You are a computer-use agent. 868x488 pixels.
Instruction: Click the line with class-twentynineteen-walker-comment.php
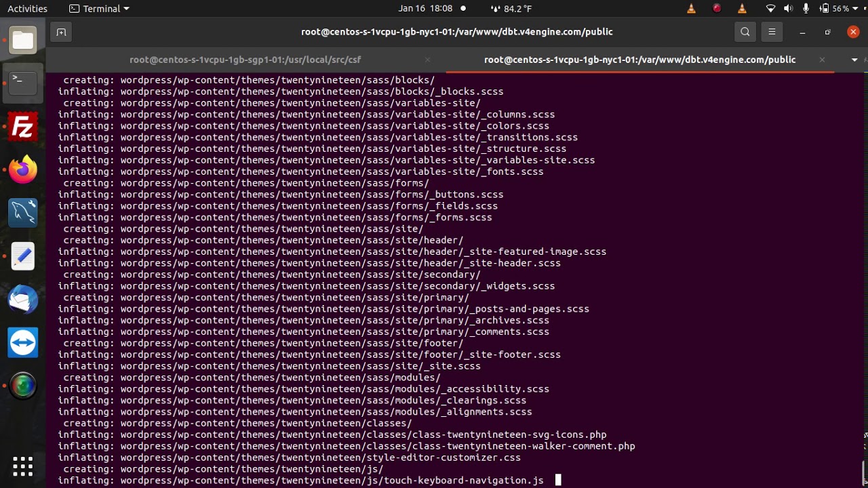tap(347, 447)
